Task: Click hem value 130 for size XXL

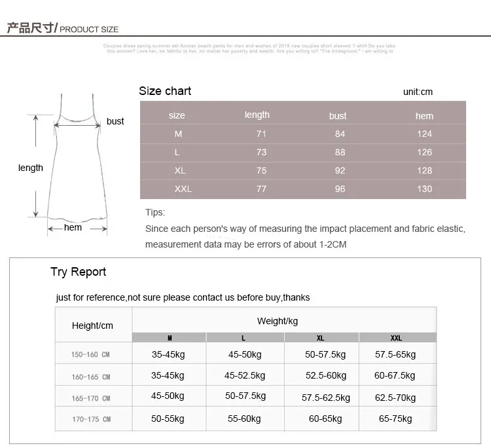Action: [x=424, y=189]
